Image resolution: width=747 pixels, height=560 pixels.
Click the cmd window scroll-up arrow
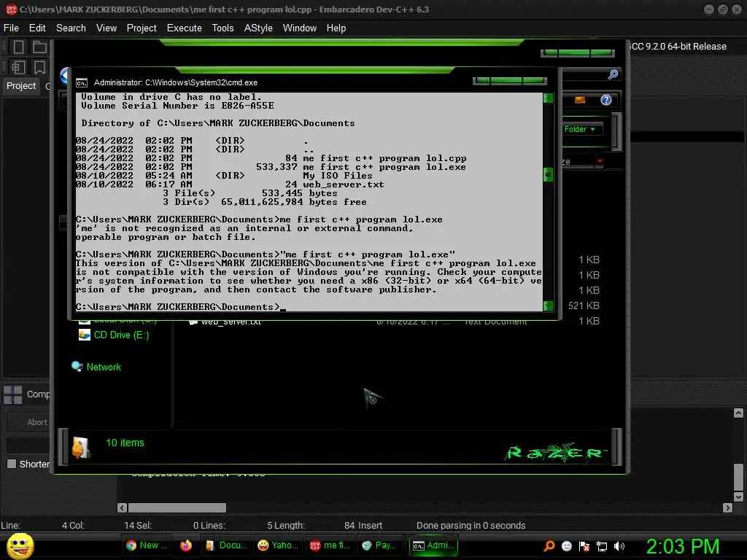click(548, 98)
